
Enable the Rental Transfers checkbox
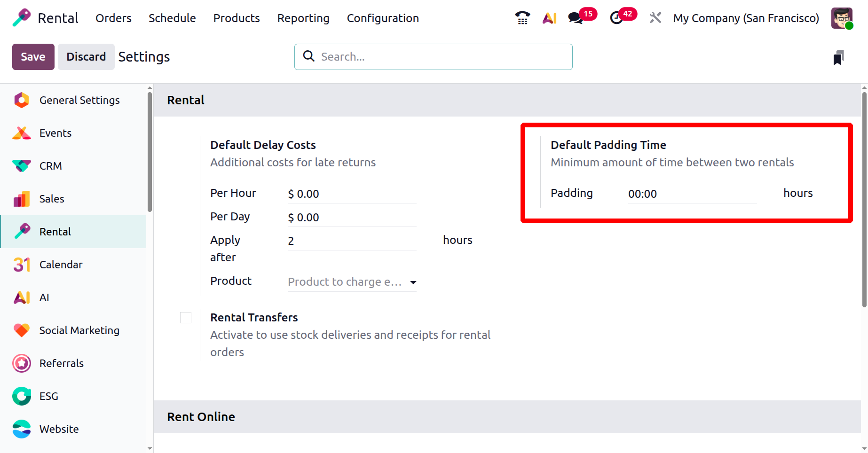186,318
